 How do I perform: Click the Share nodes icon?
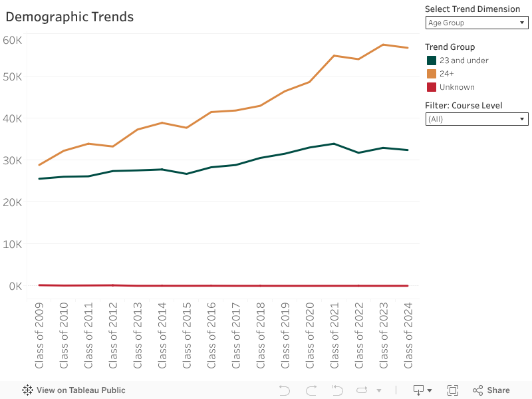tap(479, 390)
